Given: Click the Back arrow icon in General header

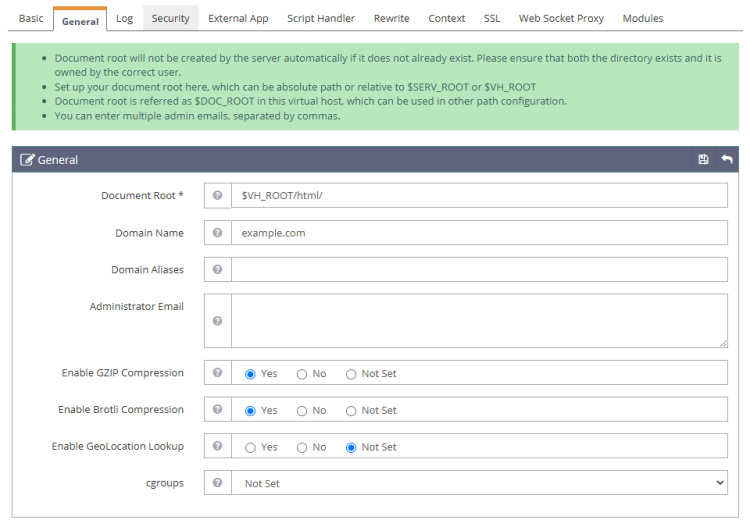Looking at the screenshot, I should [726, 160].
